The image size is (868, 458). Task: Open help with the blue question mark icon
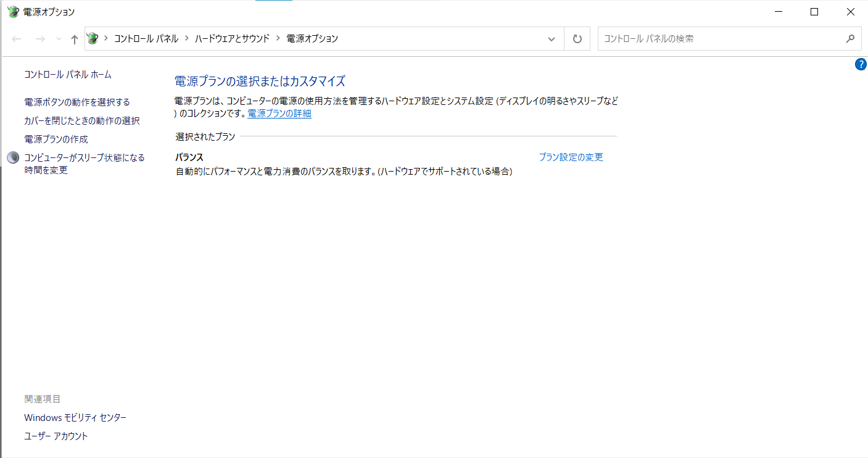coord(861,64)
